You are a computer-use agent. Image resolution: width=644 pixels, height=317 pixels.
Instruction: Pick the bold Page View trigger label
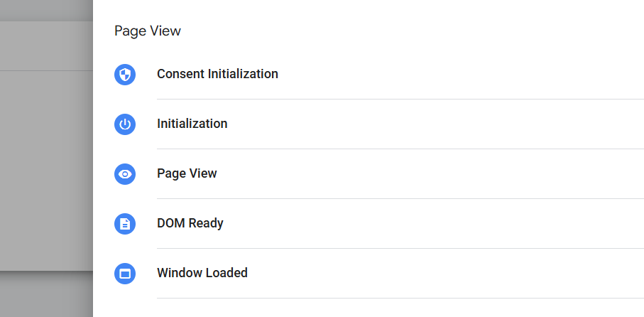tap(187, 173)
